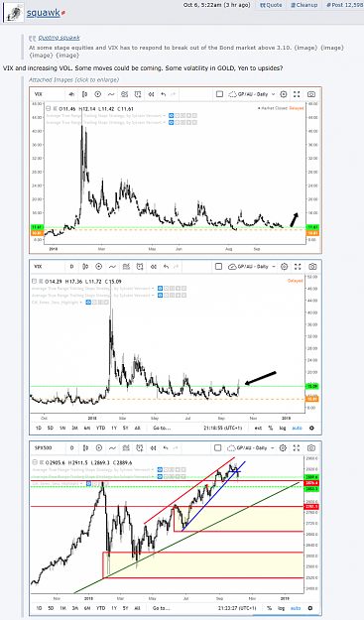This screenshot has height=620, width=364.
Task: Click Compare/add symbol icon in 4h VIX chart
Action: [97, 94]
